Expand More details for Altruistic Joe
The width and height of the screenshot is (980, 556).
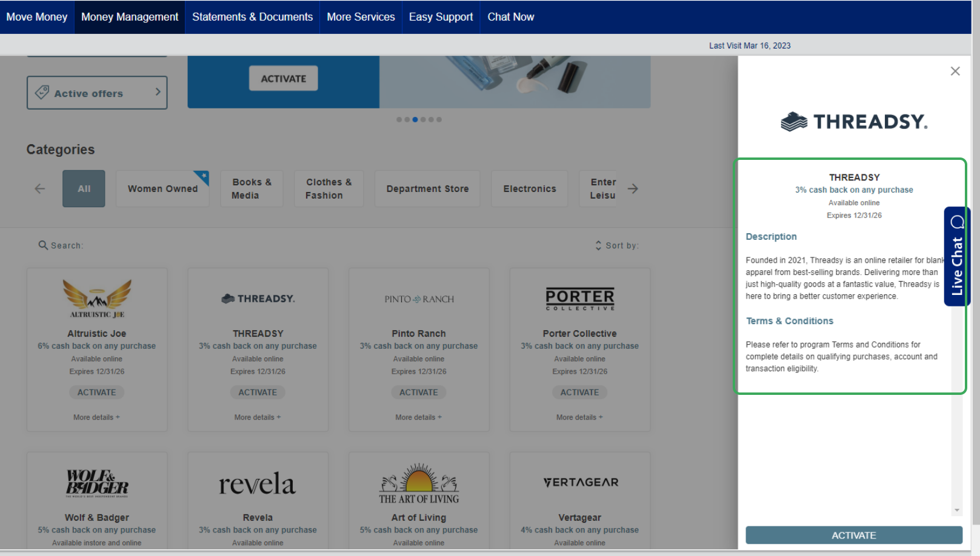click(97, 417)
